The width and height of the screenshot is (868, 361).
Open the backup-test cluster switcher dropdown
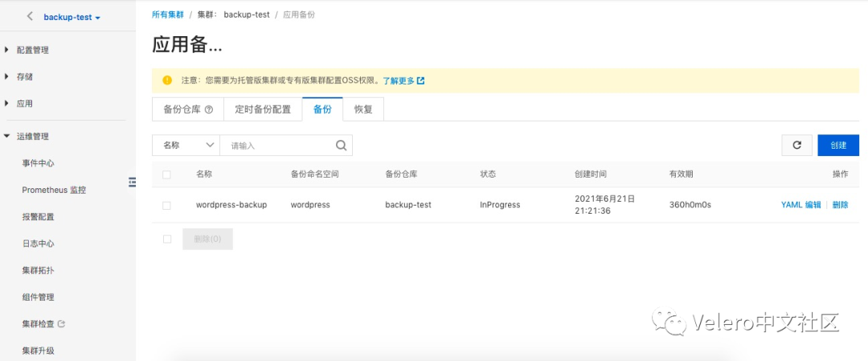(72, 17)
